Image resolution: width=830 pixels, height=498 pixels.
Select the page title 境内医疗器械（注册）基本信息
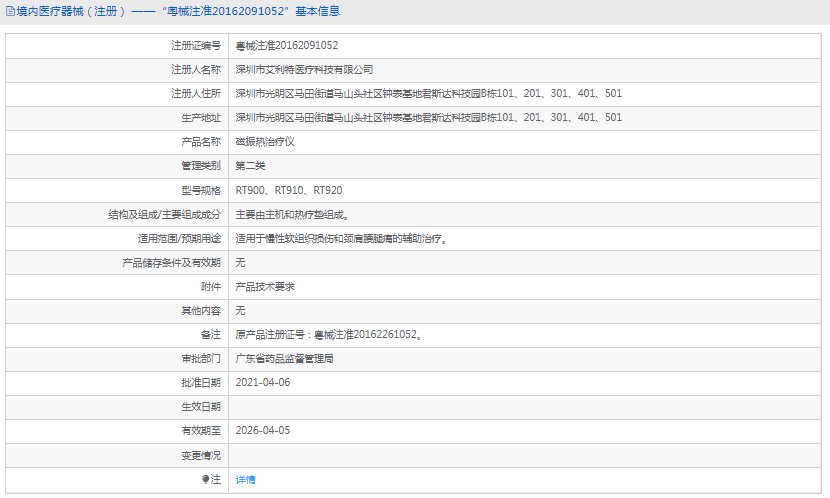click(x=178, y=11)
